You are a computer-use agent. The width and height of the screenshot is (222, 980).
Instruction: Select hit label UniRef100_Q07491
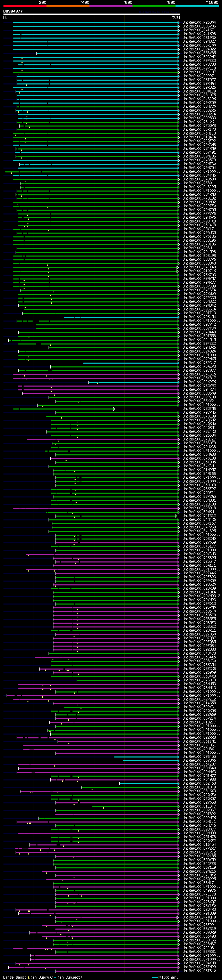199,153
